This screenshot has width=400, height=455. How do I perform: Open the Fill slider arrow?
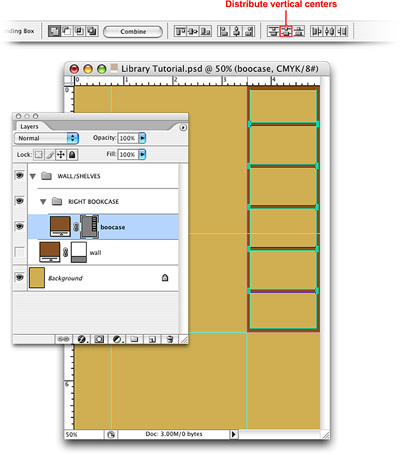point(142,154)
